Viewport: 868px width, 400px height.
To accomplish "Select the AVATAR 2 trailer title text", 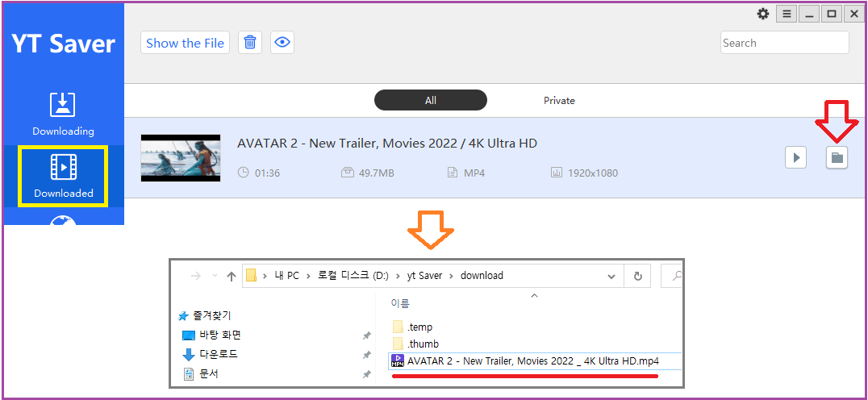I will pos(387,144).
